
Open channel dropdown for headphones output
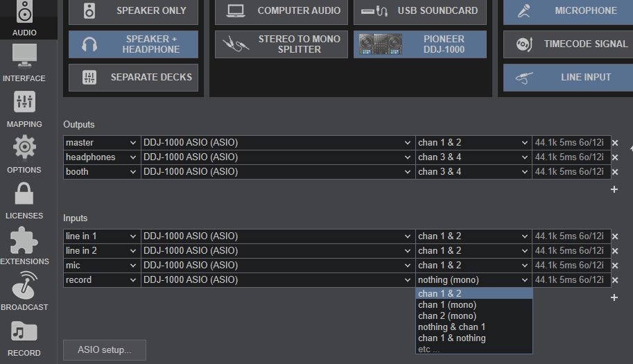(474, 157)
